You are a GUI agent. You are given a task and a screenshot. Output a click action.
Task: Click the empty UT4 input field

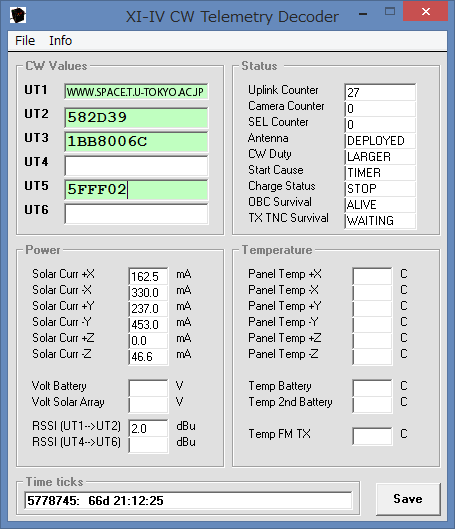click(x=136, y=165)
